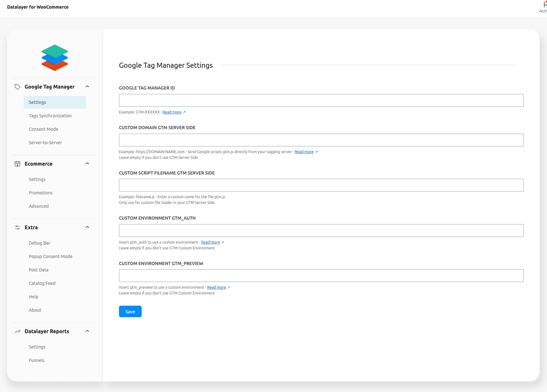
Task: Click the Custom Domain GTM Server Side field
Action: click(x=321, y=140)
